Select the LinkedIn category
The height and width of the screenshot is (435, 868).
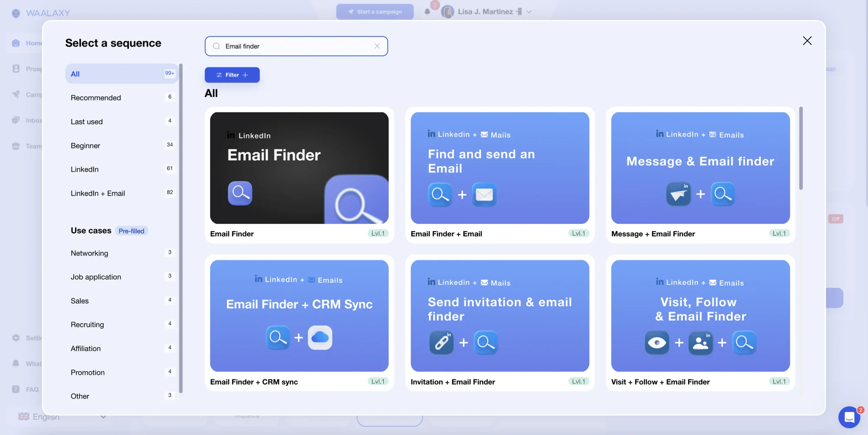pos(122,169)
